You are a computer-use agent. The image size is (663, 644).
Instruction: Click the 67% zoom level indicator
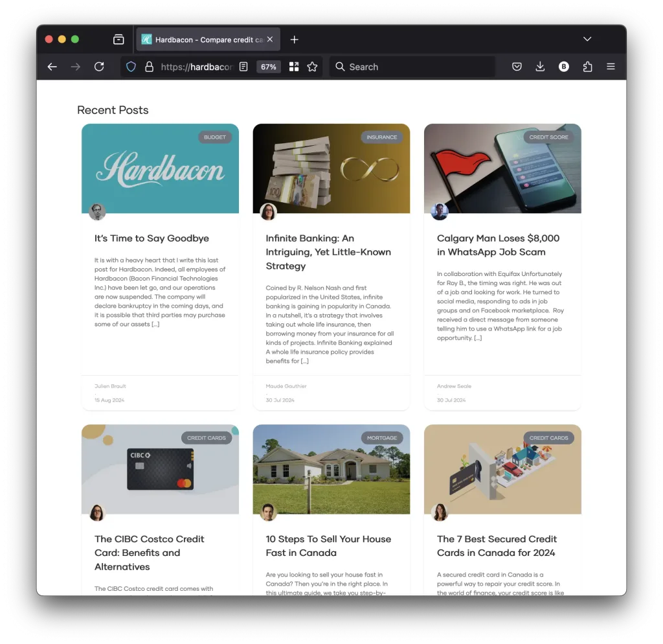tap(268, 67)
